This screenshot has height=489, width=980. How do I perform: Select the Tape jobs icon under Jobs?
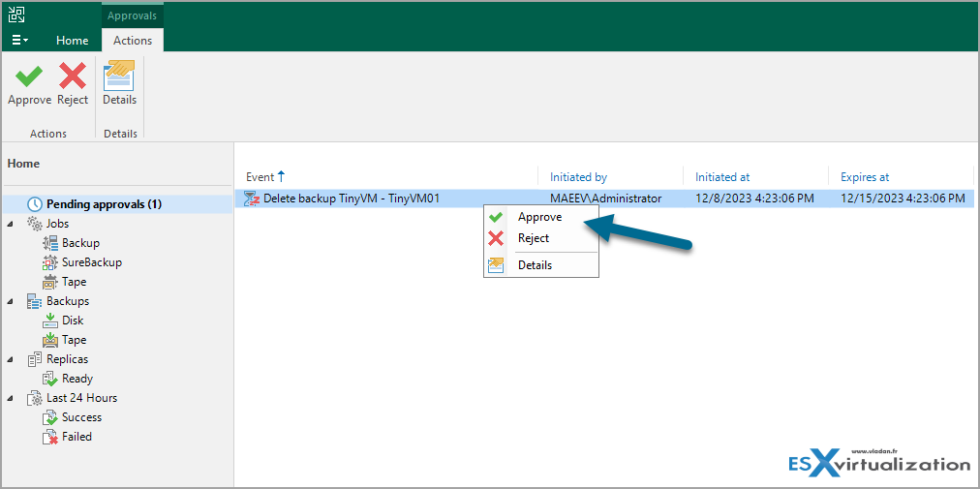(x=50, y=282)
